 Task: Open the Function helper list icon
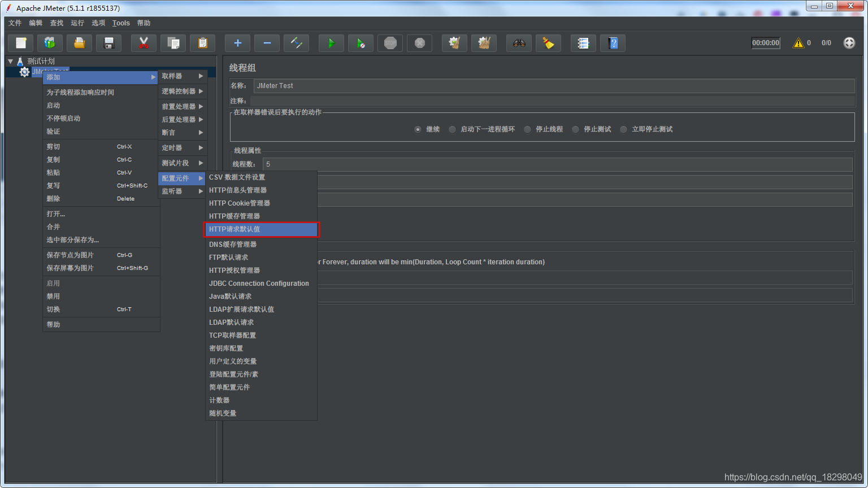click(x=584, y=43)
